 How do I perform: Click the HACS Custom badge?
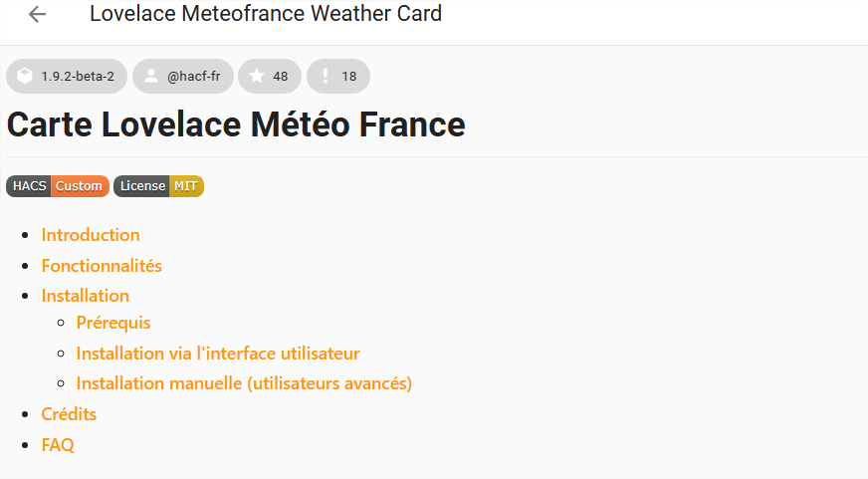tap(58, 186)
